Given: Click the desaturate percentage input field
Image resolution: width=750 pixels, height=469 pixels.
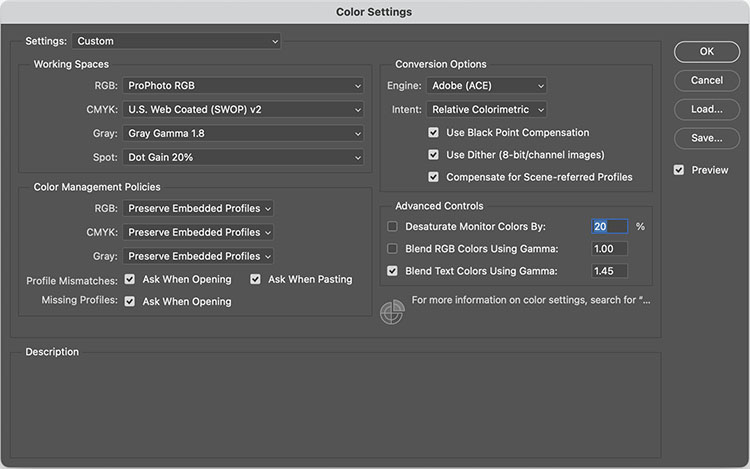Looking at the screenshot, I should (609, 227).
